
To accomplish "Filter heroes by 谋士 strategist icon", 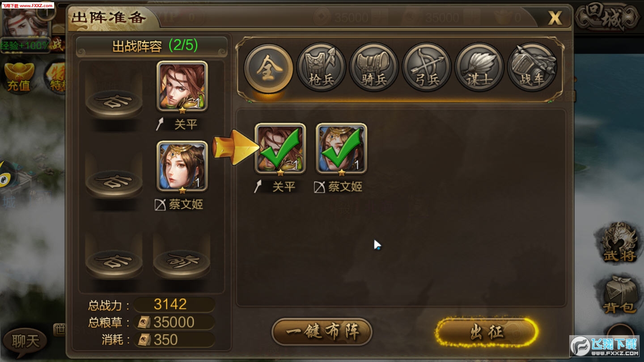I will point(480,67).
